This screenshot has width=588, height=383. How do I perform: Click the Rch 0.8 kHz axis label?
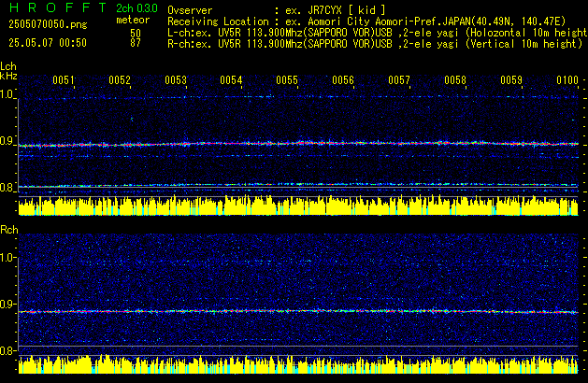7,350
